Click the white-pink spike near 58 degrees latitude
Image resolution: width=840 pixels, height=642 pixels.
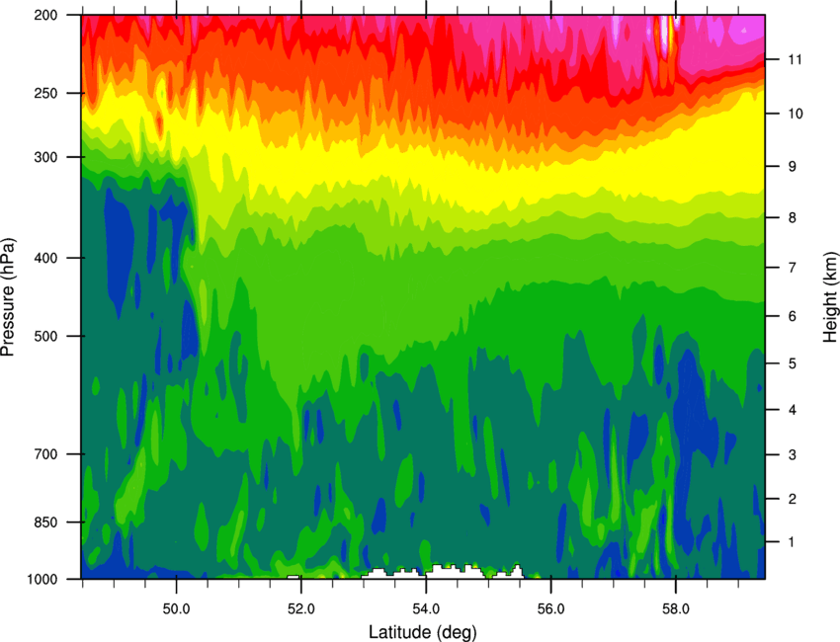[666, 35]
